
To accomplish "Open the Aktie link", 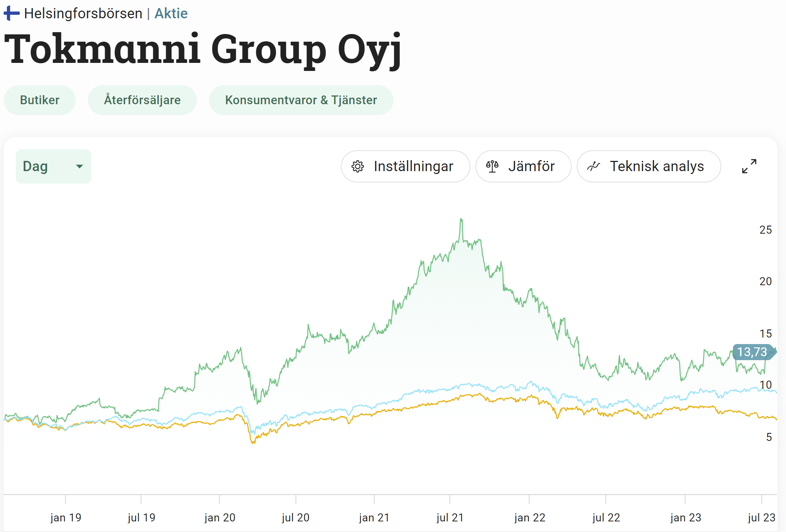I will click(171, 14).
